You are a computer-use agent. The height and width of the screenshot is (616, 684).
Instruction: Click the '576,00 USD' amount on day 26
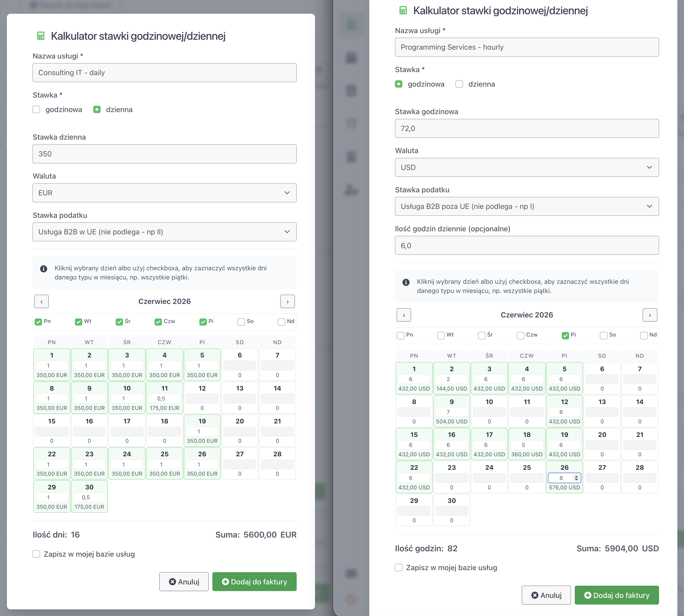coord(564,487)
